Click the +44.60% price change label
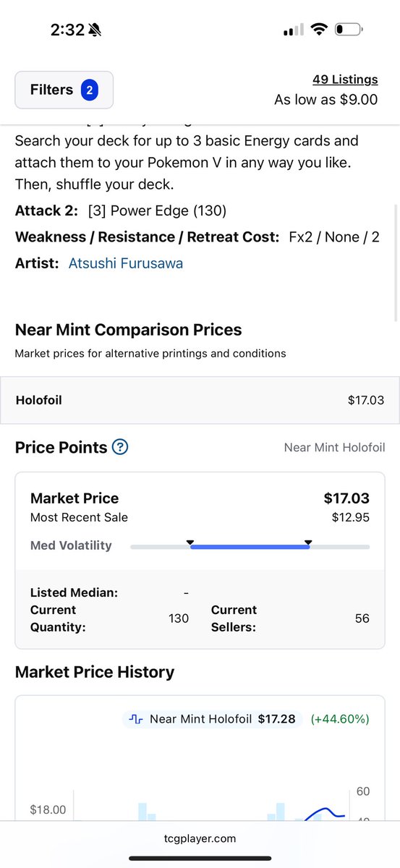The height and width of the screenshot is (868, 400). click(x=340, y=719)
